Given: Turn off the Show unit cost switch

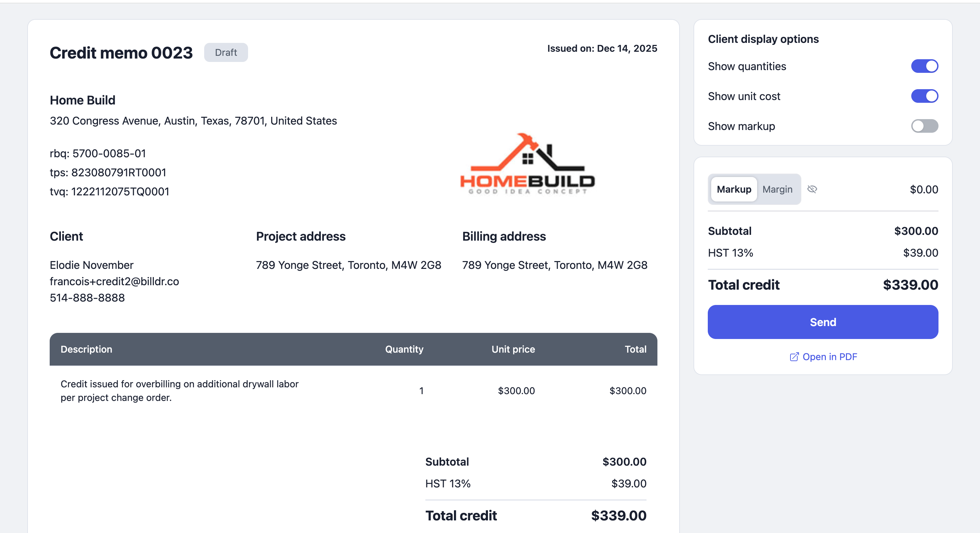Looking at the screenshot, I should point(924,96).
